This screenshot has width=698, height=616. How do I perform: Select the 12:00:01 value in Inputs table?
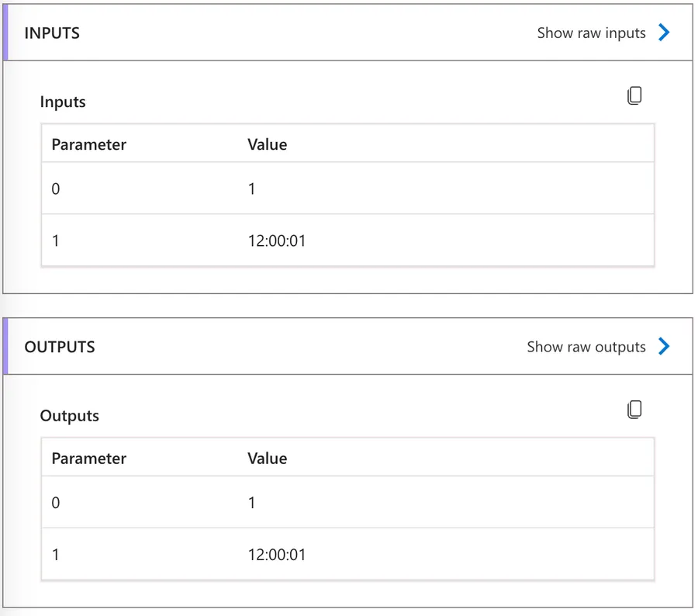[277, 241]
